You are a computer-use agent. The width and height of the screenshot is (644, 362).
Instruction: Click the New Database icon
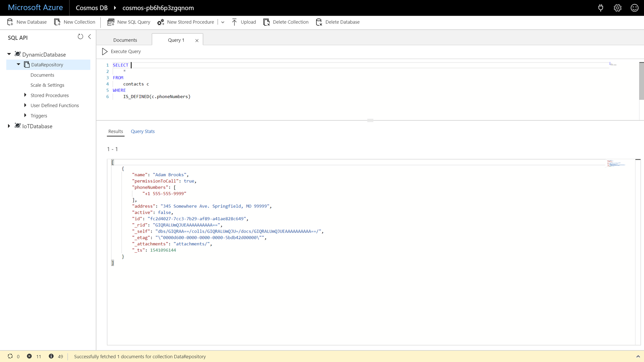(10, 22)
